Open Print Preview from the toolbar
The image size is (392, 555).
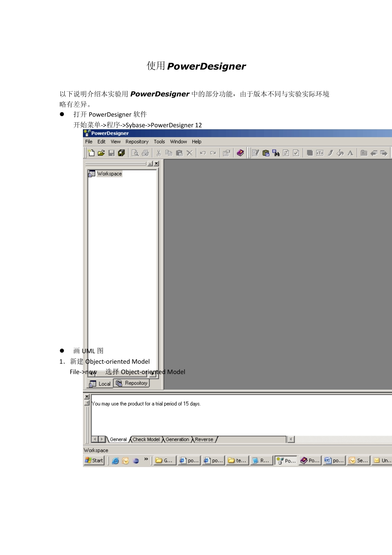click(135, 153)
